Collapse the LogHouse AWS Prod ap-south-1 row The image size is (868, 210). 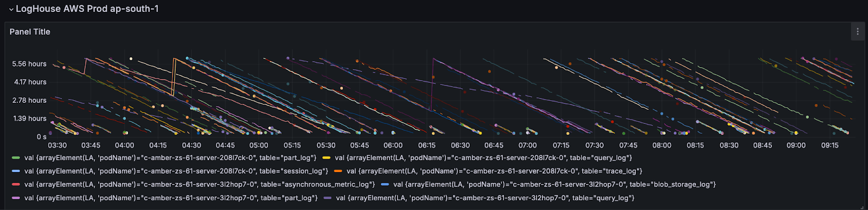pyautogui.click(x=11, y=9)
